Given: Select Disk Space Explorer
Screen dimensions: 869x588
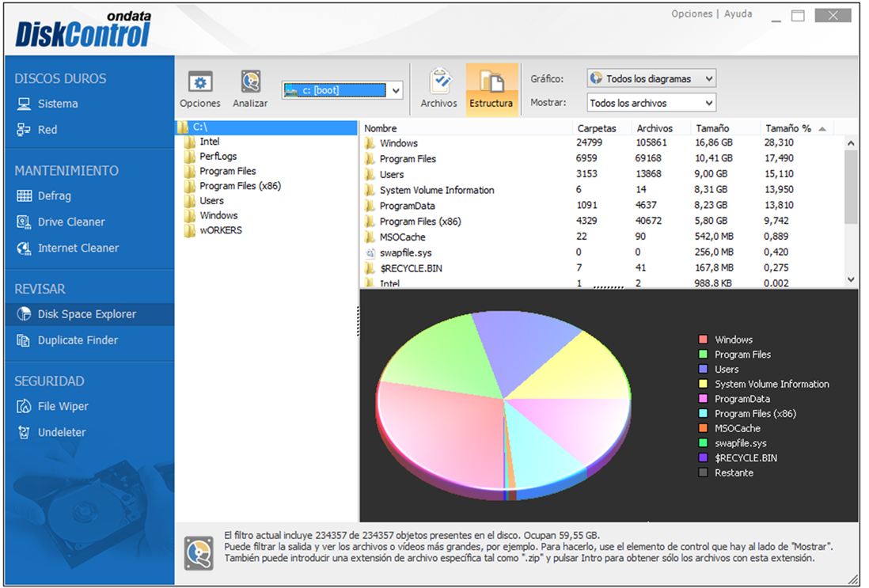Looking at the screenshot, I should [89, 314].
